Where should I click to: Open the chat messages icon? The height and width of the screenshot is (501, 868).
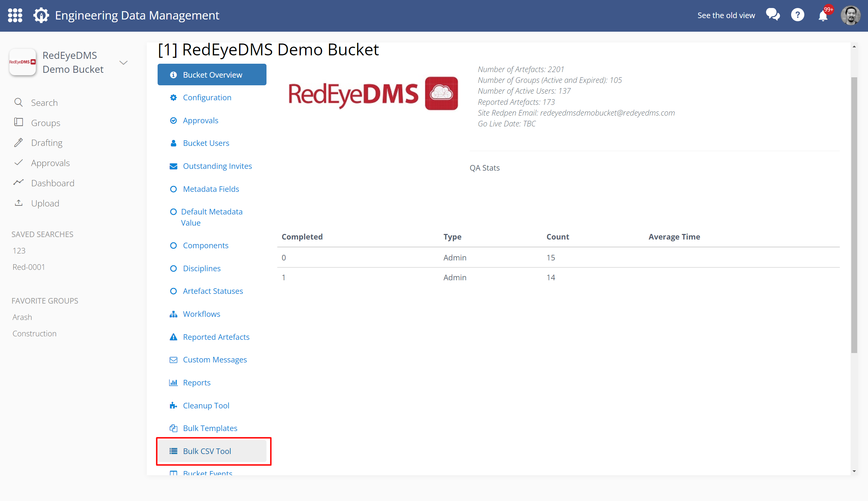773,15
